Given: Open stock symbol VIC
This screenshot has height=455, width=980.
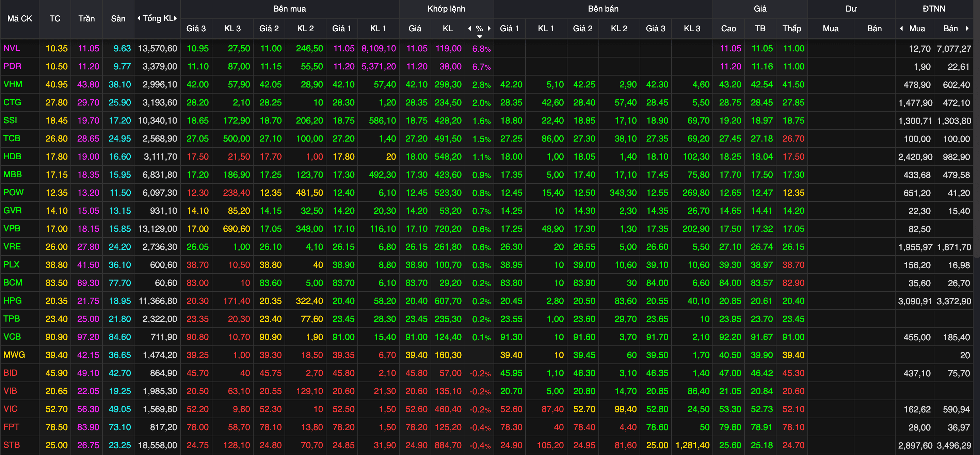Looking at the screenshot, I should (x=10, y=409).
